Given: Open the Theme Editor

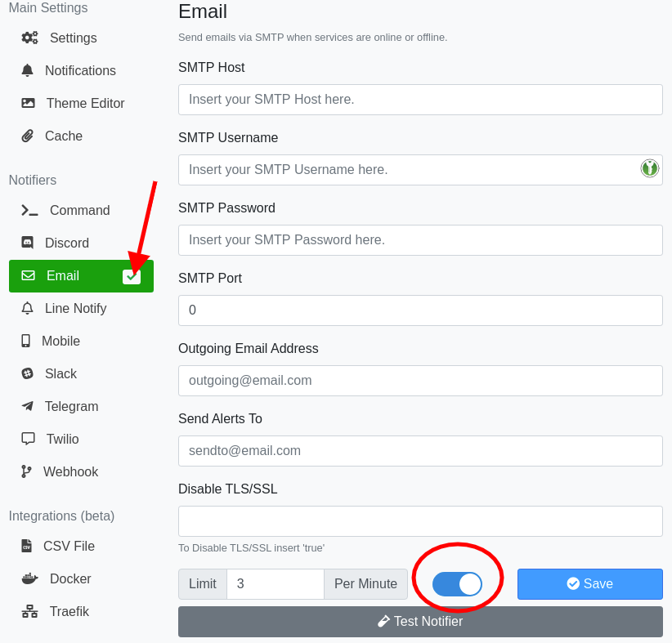Looking at the screenshot, I should [29, 103].
